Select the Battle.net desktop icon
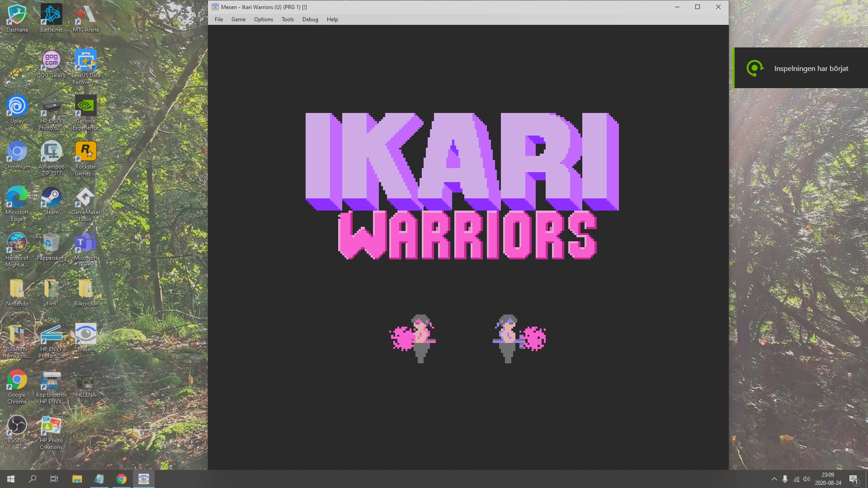 pyautogui.click(x=52, y=19)
